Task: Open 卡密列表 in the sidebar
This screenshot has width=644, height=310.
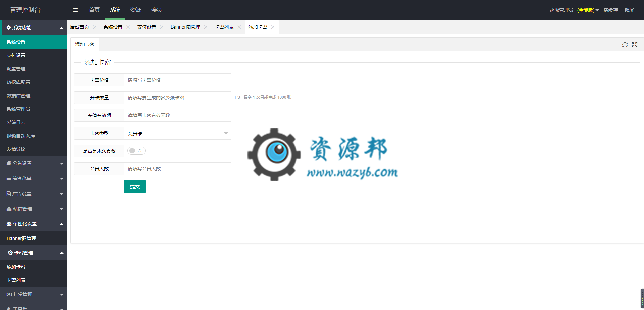Action: [x=34, y=280]
